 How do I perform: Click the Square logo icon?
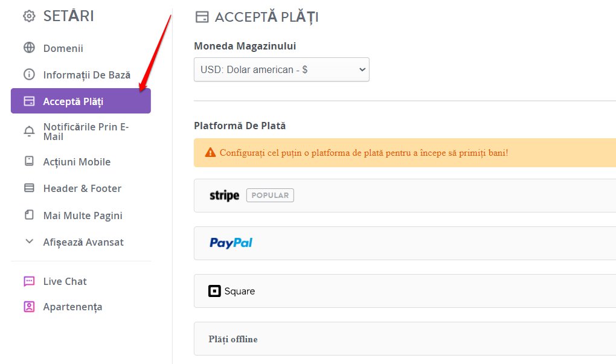(x=214, y=291)
